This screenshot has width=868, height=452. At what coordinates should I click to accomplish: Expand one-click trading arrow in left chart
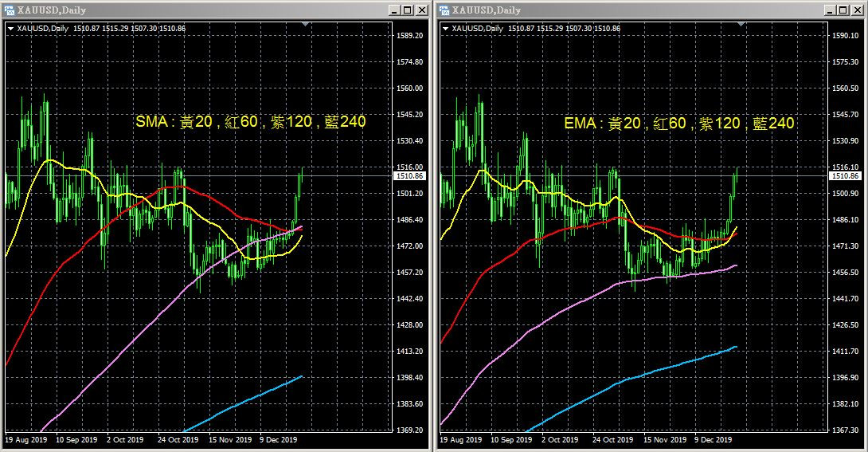pyautogui.click(x=10, y=28)
